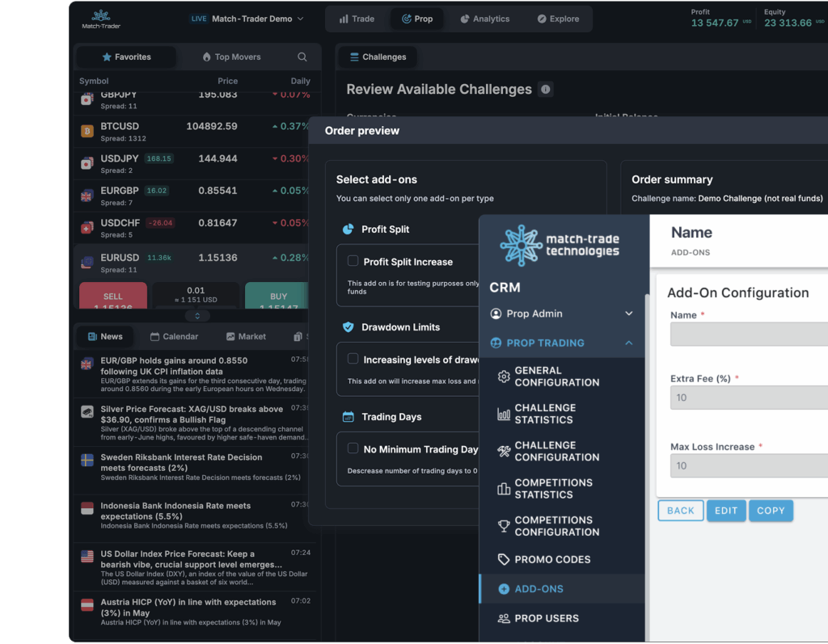This screenshot has height=644, width=828.
Task: Click the panel resize handle above News
Action: [x=194, y=316]
